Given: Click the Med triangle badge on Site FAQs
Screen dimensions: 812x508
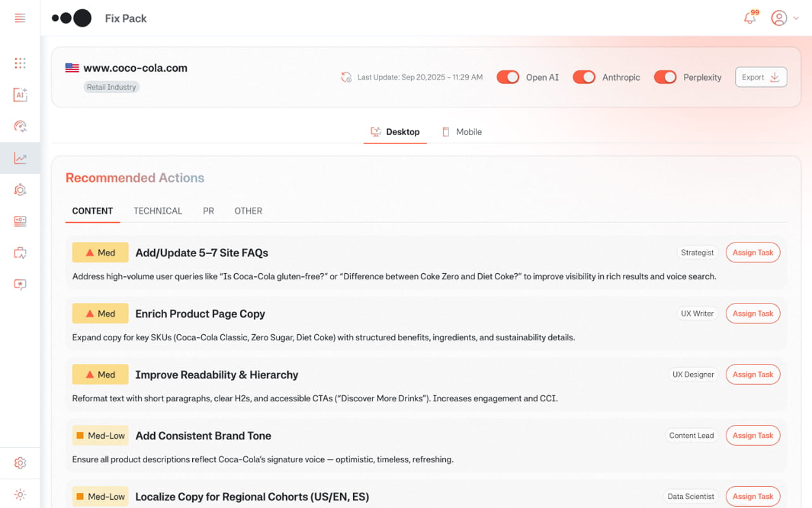Looking at the screenshot, I should (100, 253).
